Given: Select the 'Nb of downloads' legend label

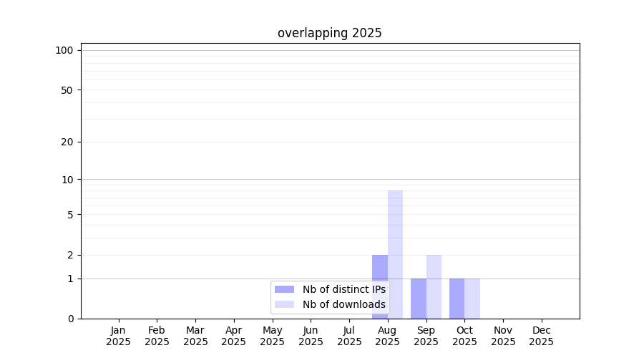Looking at the screenshot, I should 344,304.
